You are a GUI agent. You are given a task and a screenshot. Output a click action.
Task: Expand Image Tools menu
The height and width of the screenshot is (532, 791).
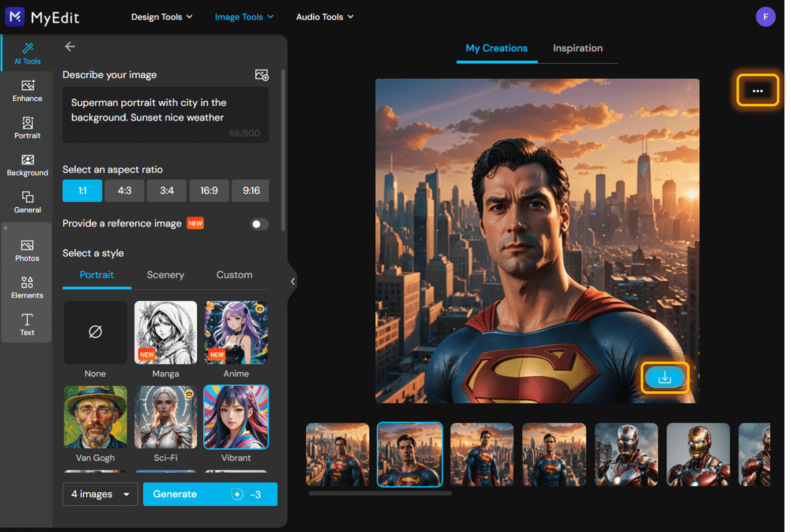[x=244, y=17]
